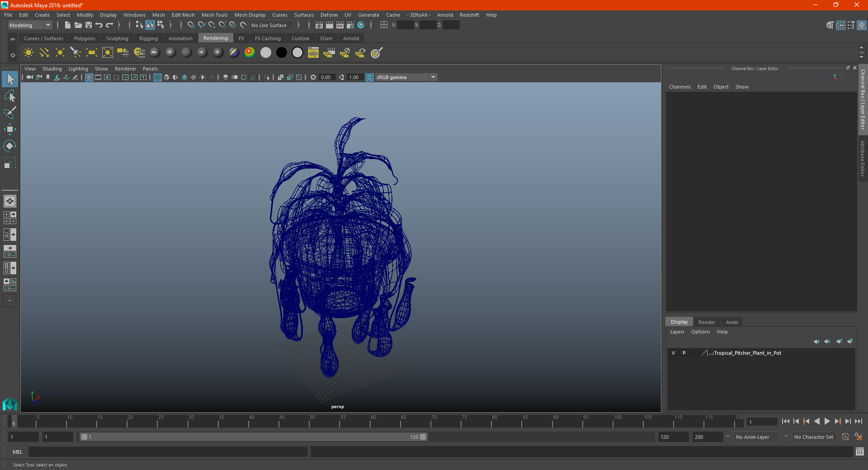The height and width of the screenshot is (470, 868).
Task: Activate the Rotate tool in the toolbox
Action: pos(10,146)
